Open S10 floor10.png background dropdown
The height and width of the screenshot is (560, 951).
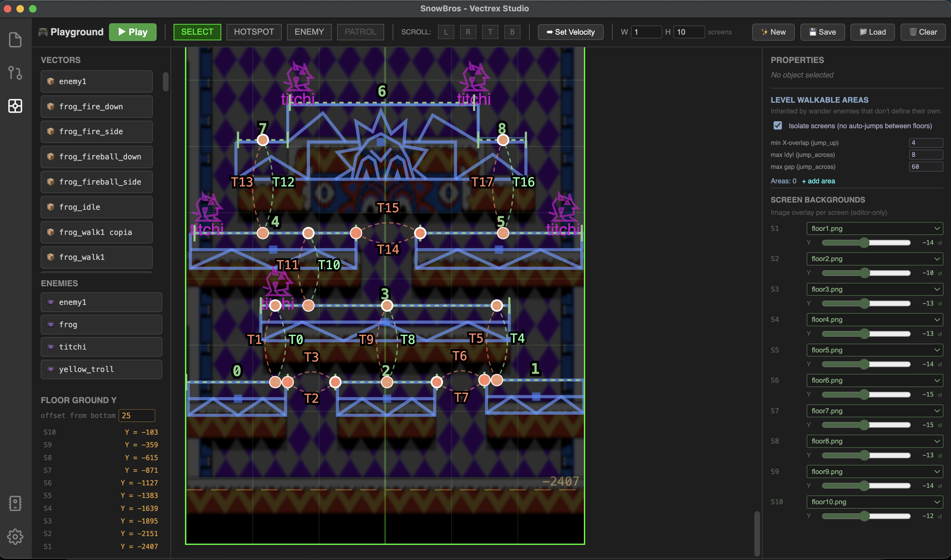pos(875,501)
